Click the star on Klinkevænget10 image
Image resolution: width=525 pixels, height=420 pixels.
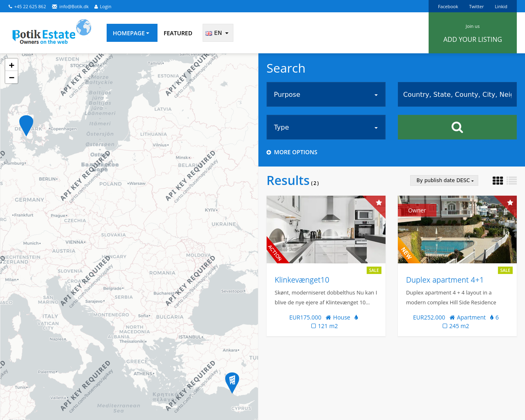coord(379,203)
